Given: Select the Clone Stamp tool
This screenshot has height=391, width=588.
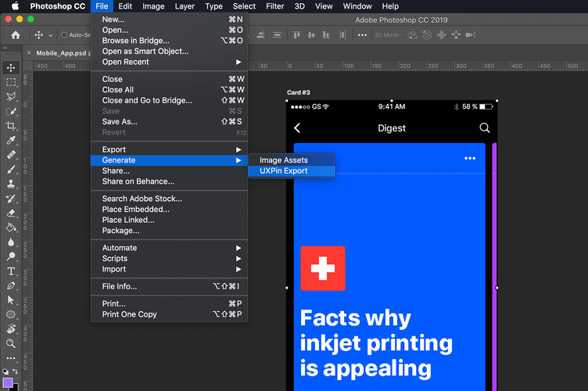Looking at the screenshot, I should (11, 184).
